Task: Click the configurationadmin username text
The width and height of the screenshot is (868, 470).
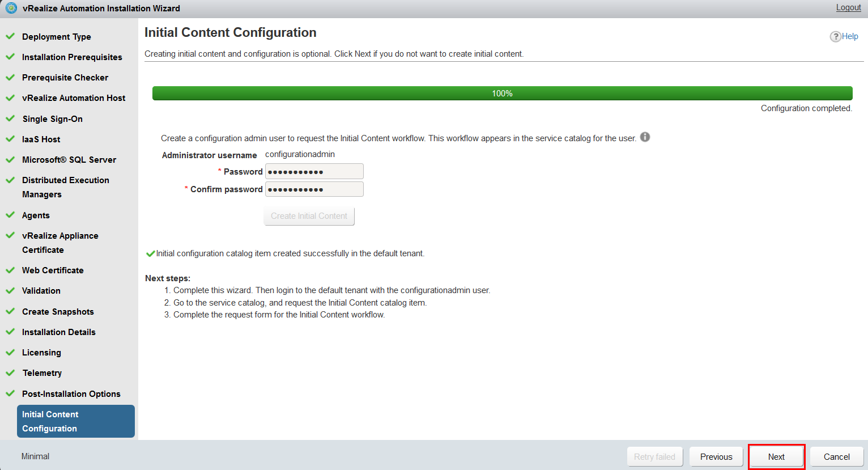Action: tap(300, 154)
